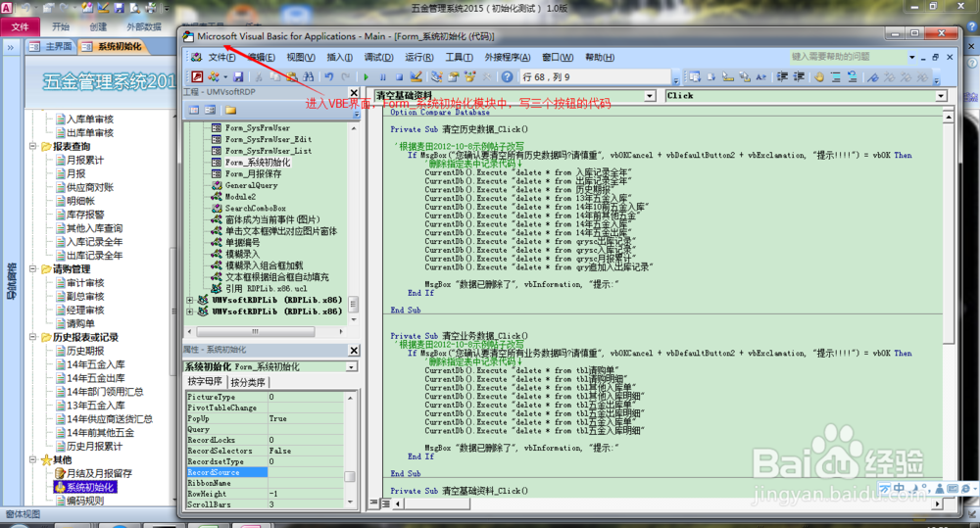Switch to 按字母序 tab in properties
The height and width of the screenshot is (528, 980).
click(205, 382)
